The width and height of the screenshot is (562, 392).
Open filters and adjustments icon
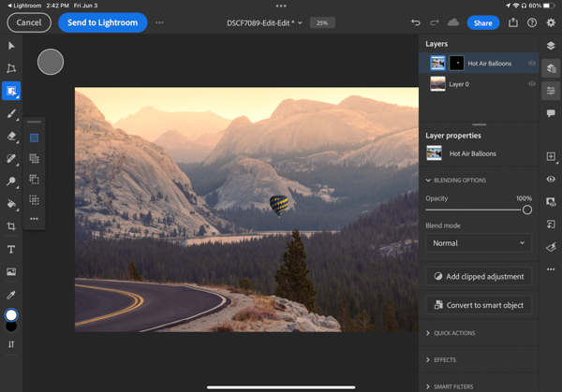point(551,247)
